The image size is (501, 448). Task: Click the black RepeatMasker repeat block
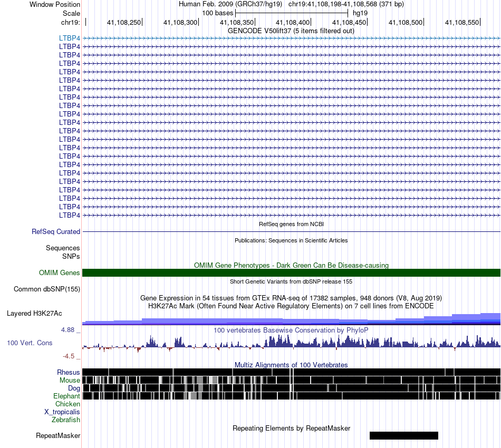pos(404,435)
